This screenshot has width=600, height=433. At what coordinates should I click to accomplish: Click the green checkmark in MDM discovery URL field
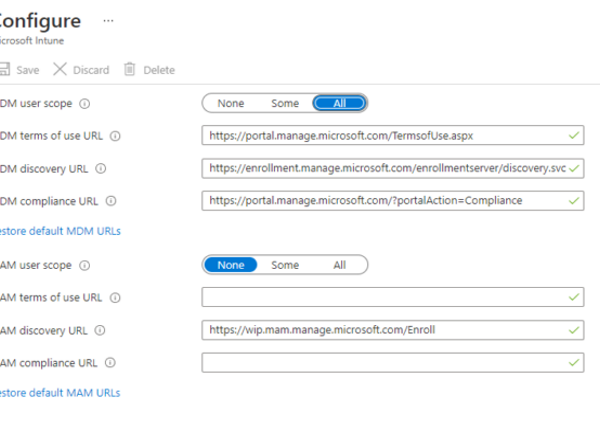point(574,168)
